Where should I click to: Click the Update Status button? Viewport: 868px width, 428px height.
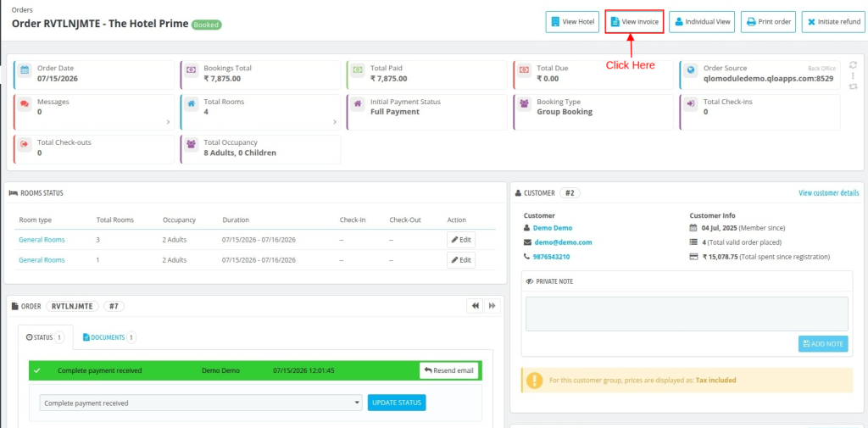point(397,403)
